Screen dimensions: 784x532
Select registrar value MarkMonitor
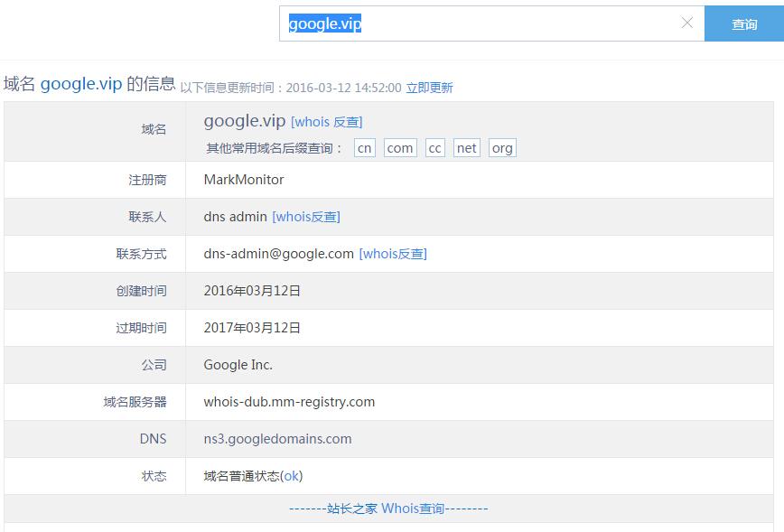pos(244,180)
